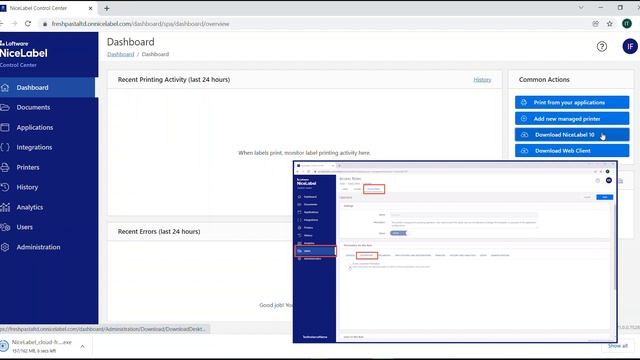
Task: Click Show all in the downloads bar
Action: coord(618,346)
